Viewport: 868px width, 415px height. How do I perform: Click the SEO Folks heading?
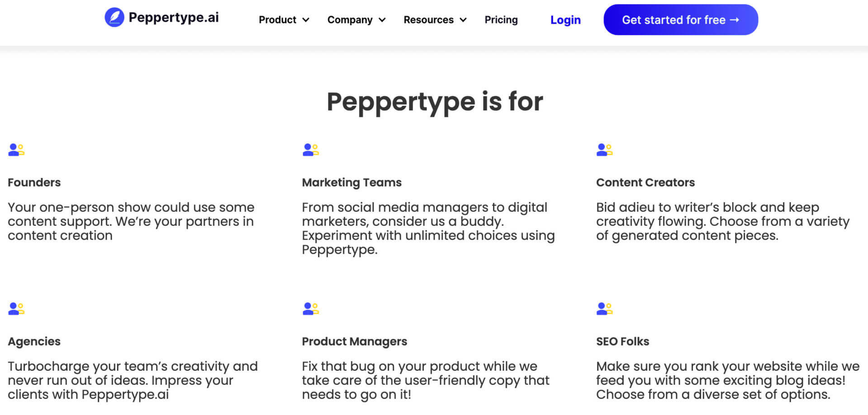coord(622,341)
